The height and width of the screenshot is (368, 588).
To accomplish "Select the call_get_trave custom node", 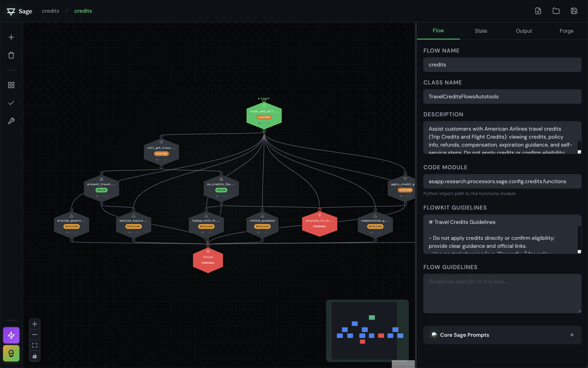I will [161, 152].
